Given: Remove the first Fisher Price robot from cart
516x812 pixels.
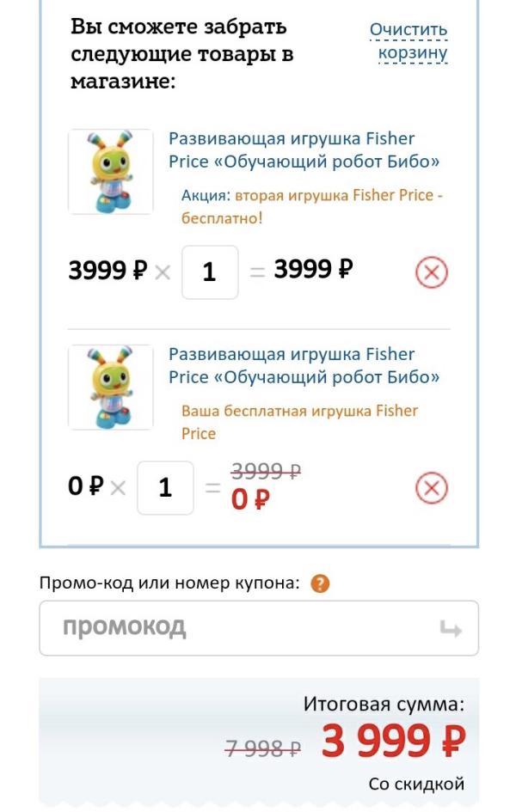Looking at the screenshot, I should tap(432, 273).
